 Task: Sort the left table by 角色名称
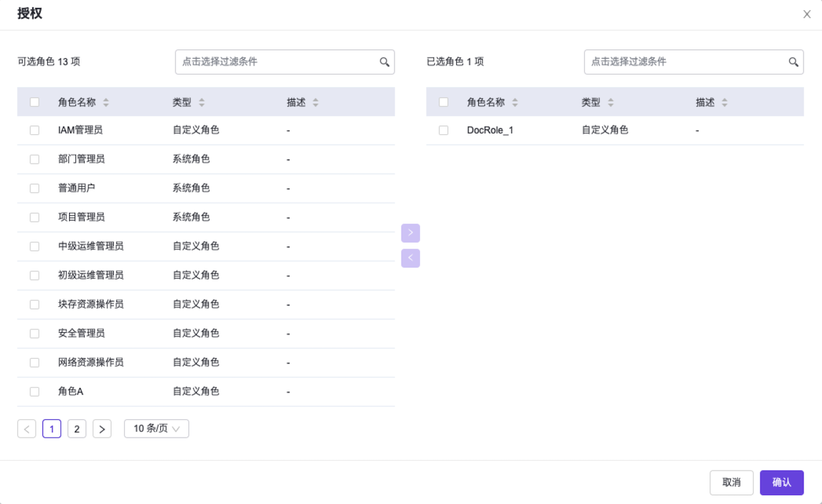pos(105,101)
